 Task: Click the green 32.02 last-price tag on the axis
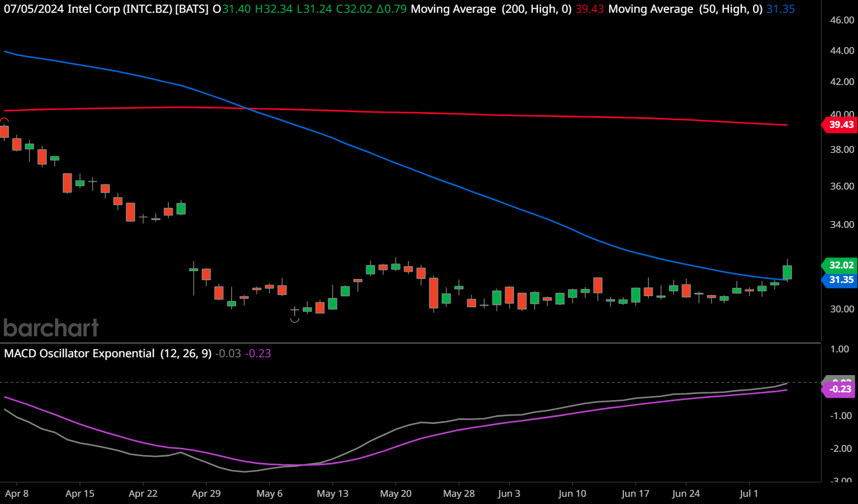pos(840,265)
